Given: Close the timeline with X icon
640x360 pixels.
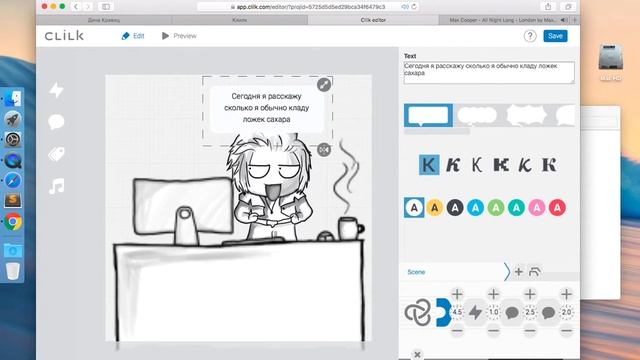Looking at the screenshot, I should coord(417,354).
